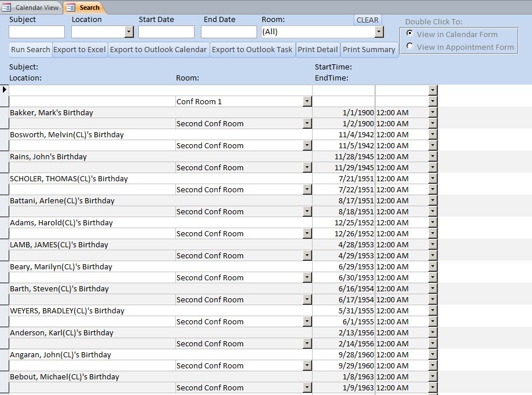Open room dropdown for Rains, John's Birthday
Viewport: 532px width, 395px height.
point(307,167)
